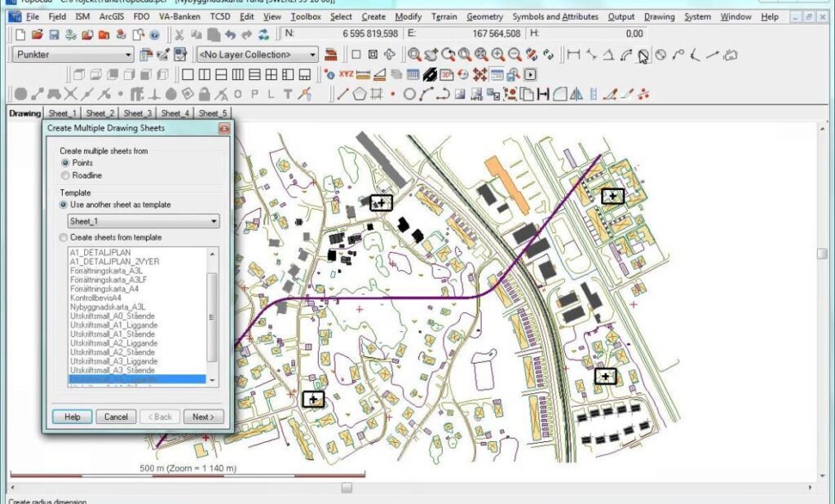Click the H height input field
The height and width of the screenshot is (504, 835).
pyautogui.click(x=587, y=33)
